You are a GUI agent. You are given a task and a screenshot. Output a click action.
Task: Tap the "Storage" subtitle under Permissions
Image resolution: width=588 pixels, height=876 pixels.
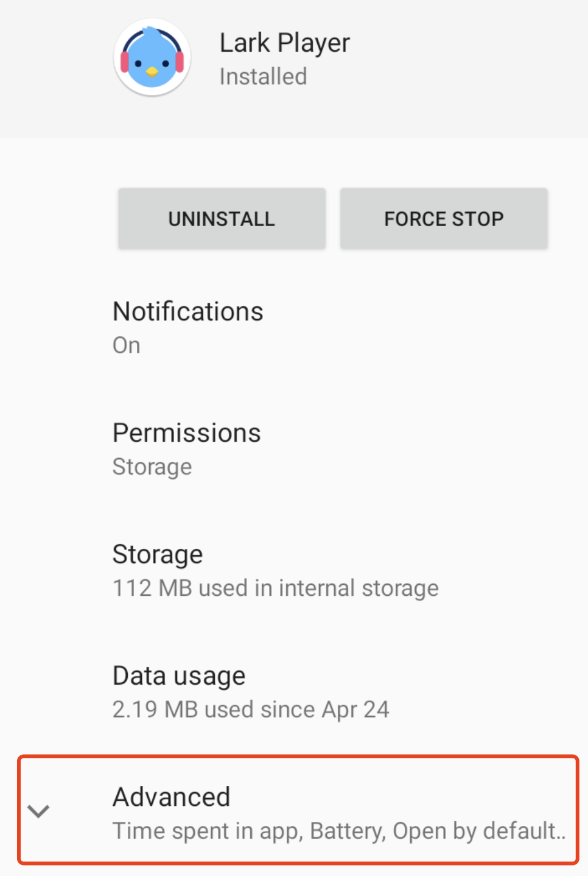(152, 467)
